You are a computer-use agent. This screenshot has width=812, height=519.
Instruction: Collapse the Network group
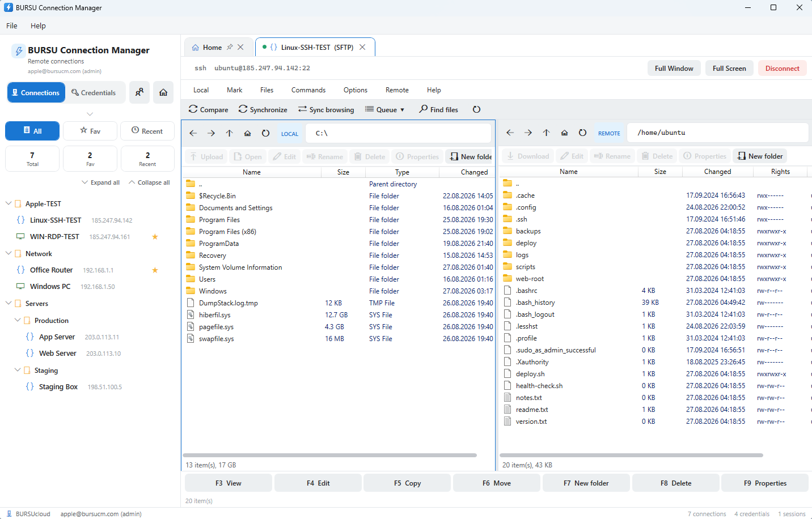pos(9,253)
